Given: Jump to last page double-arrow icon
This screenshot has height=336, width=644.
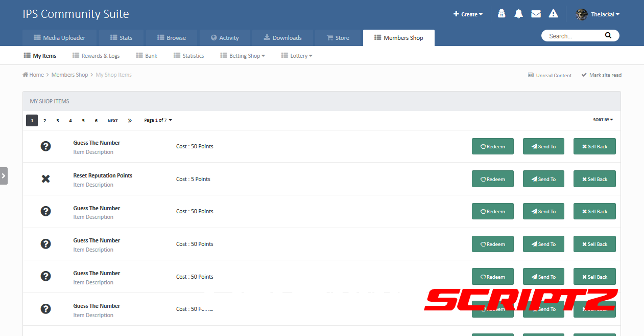Looking at the screenshot, I should 130,121.
